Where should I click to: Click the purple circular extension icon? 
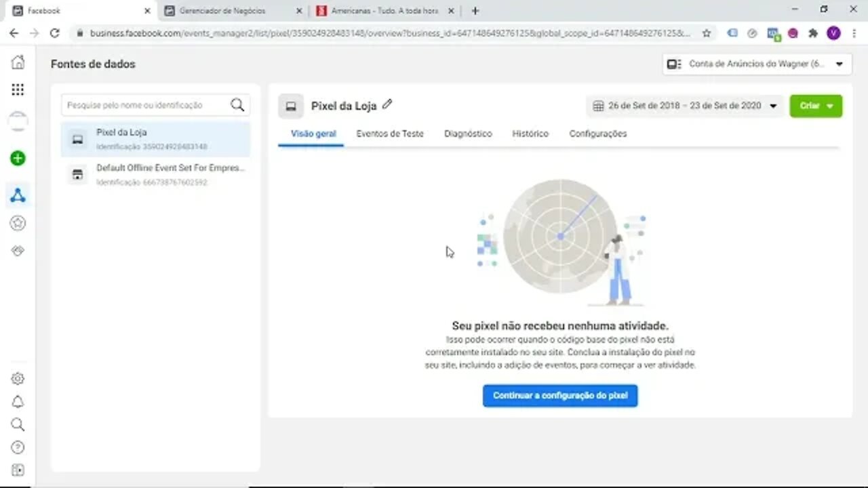pyautogui.click(x=793, y=33)
